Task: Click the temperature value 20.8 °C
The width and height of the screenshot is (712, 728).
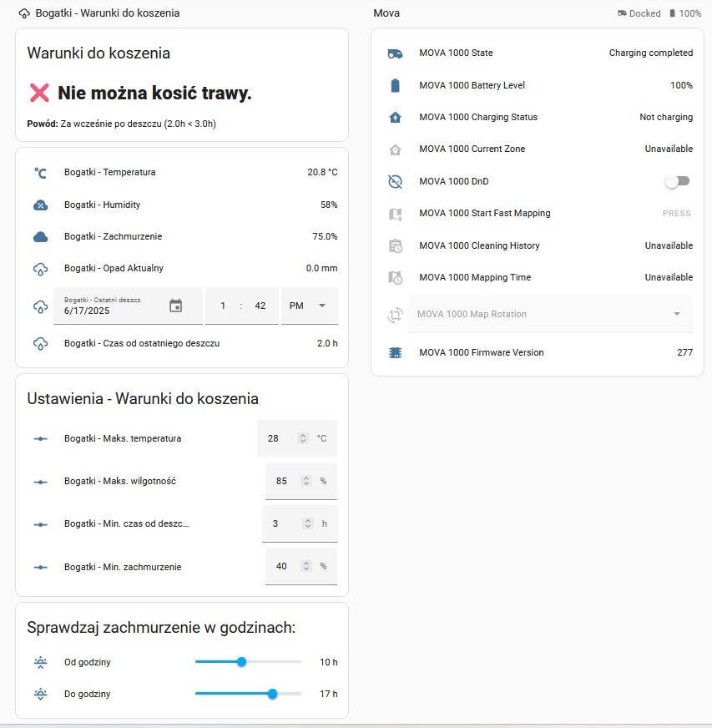Action: tap(322, 172)
